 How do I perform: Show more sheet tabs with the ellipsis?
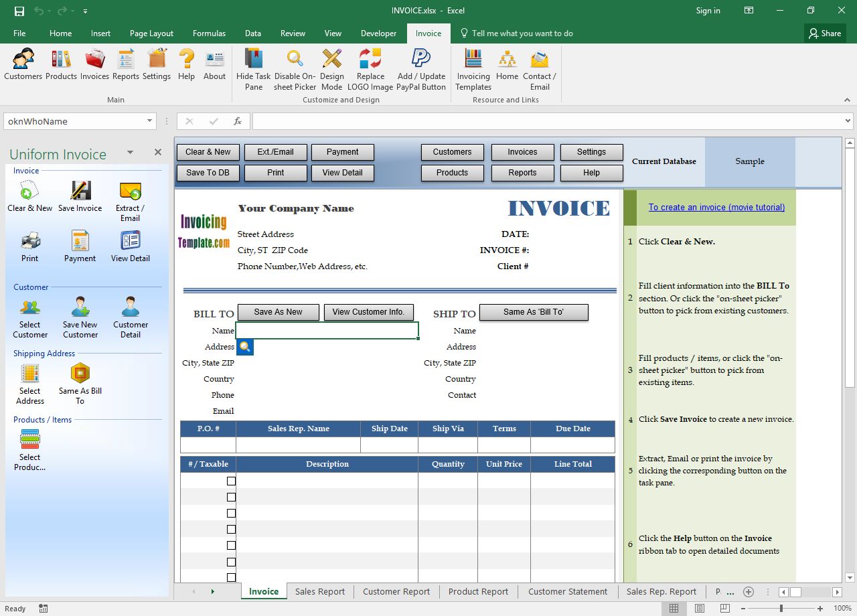click(x=730, y=591)
